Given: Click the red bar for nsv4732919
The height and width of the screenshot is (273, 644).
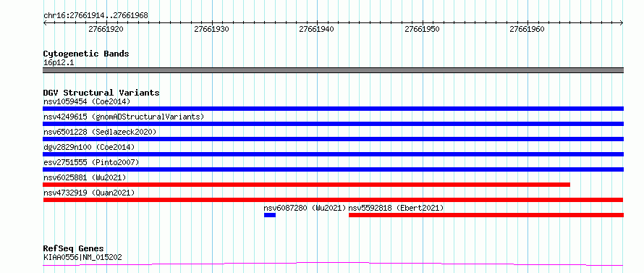Looking at the screenshot, I should click(x=333, y=200).
